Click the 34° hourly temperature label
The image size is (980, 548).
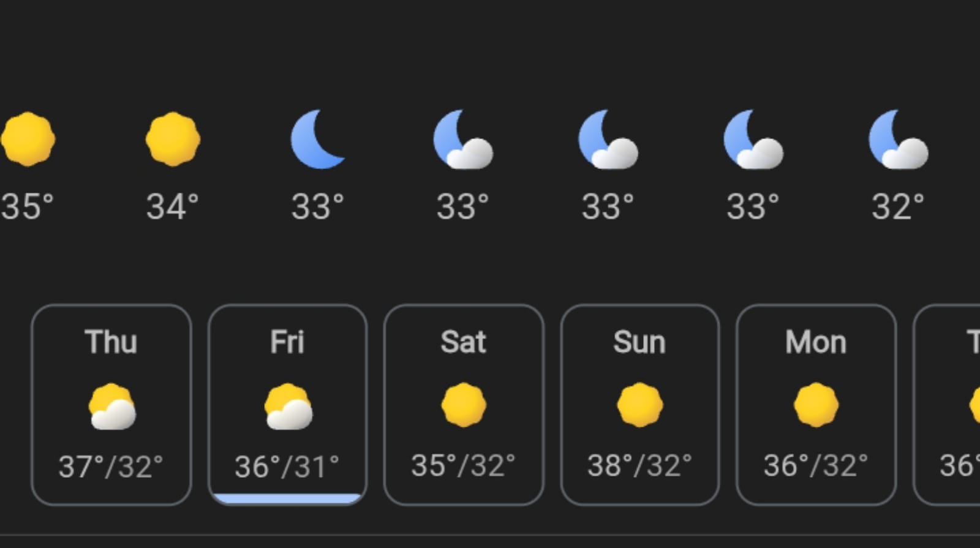(173, 206)
